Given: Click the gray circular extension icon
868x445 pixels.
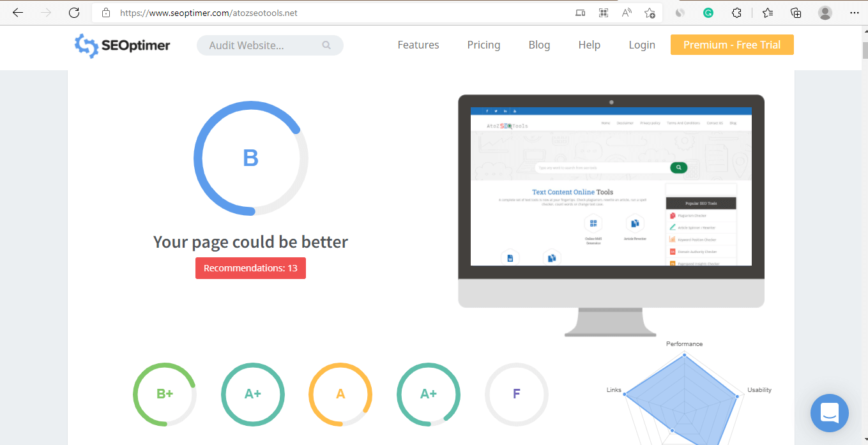Looking at the screenshot, I should [x=680, y=13].
